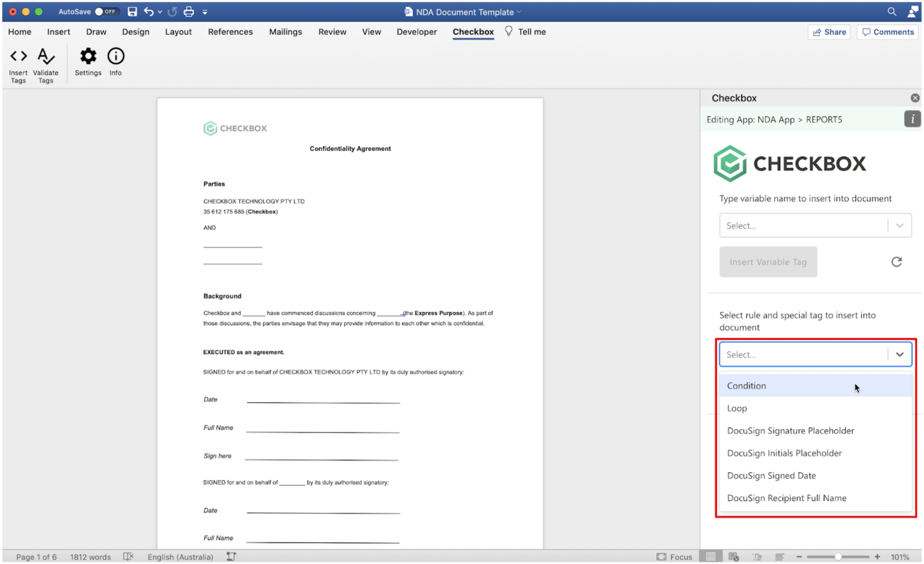Switch to the Home tab
924x564 pixels.
(20, 31)
